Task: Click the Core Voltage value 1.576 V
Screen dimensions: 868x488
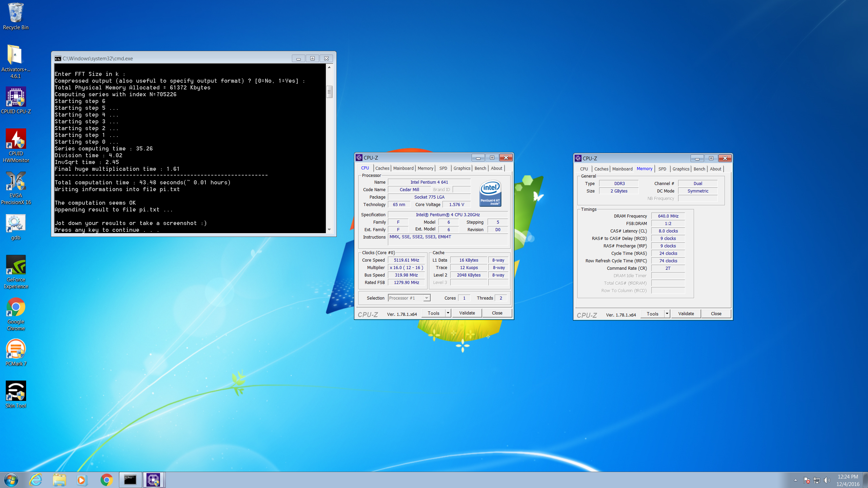Action: pos(456,204)
